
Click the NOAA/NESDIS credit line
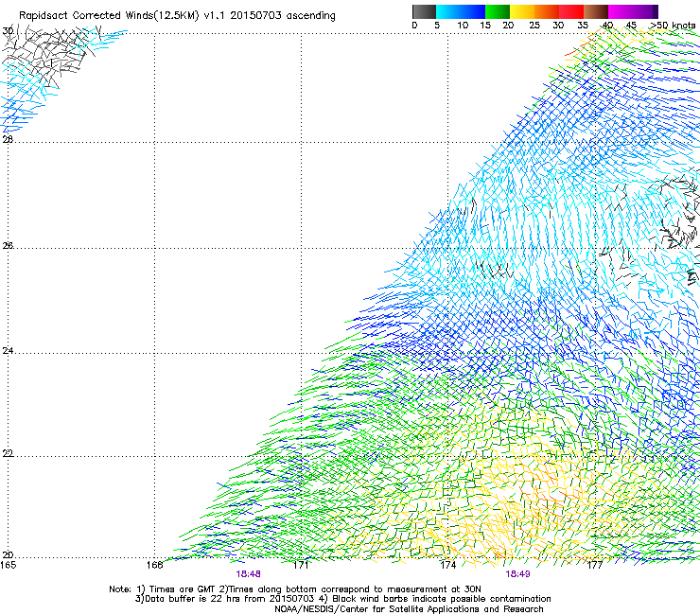pyautogui.click(x=409, y=608)
